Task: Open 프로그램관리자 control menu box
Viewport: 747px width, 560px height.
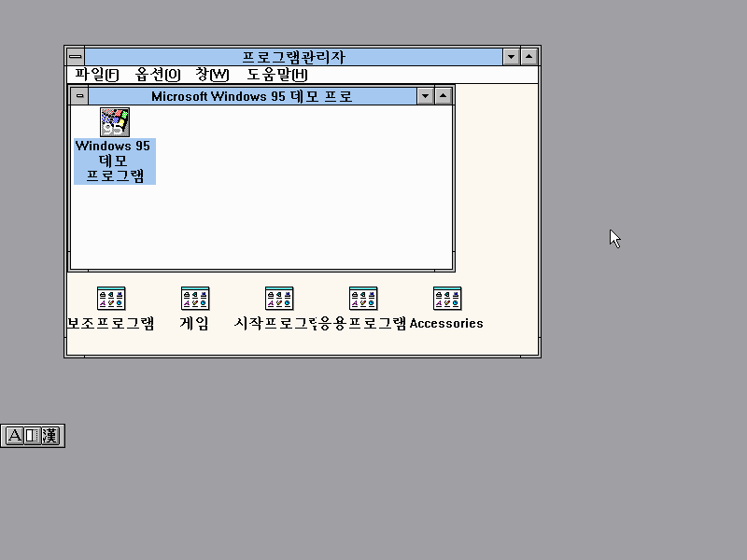Action: pos(76,57)
